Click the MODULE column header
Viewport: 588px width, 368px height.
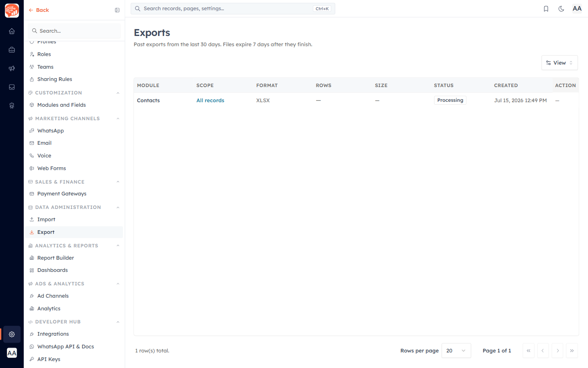(148, 85)
